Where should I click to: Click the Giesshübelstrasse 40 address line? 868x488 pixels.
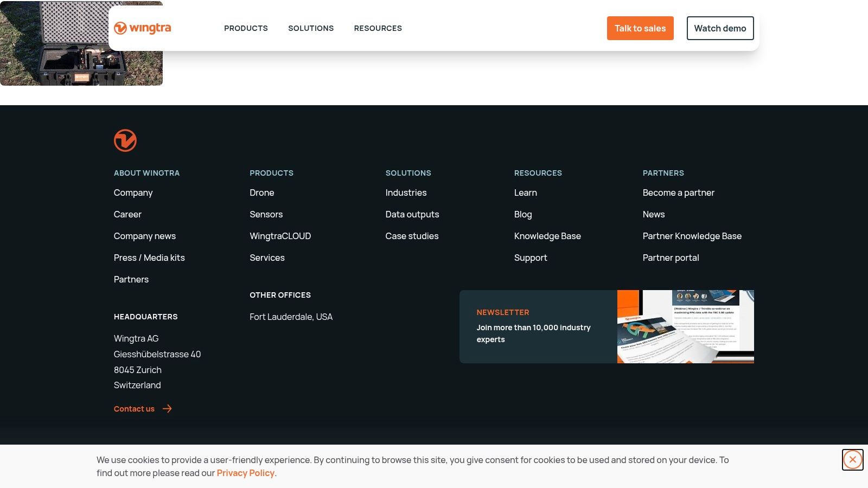tap(157, 354)
